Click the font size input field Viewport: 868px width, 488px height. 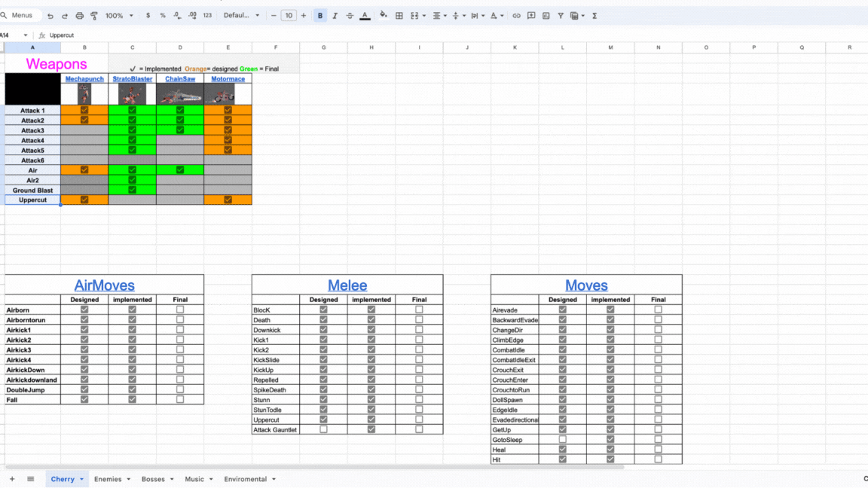point(289,16)
